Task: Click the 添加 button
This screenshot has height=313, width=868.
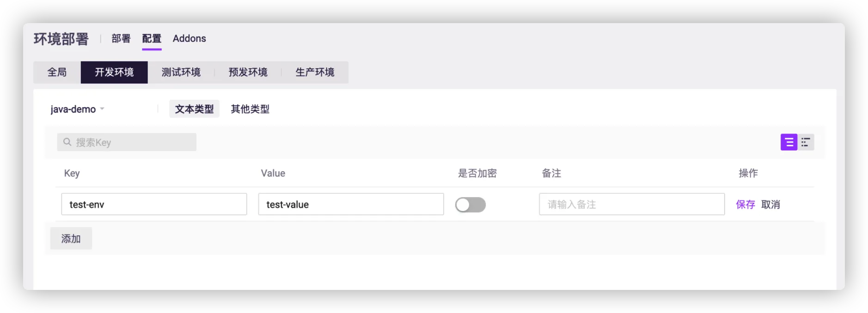Action: point(71,239)
